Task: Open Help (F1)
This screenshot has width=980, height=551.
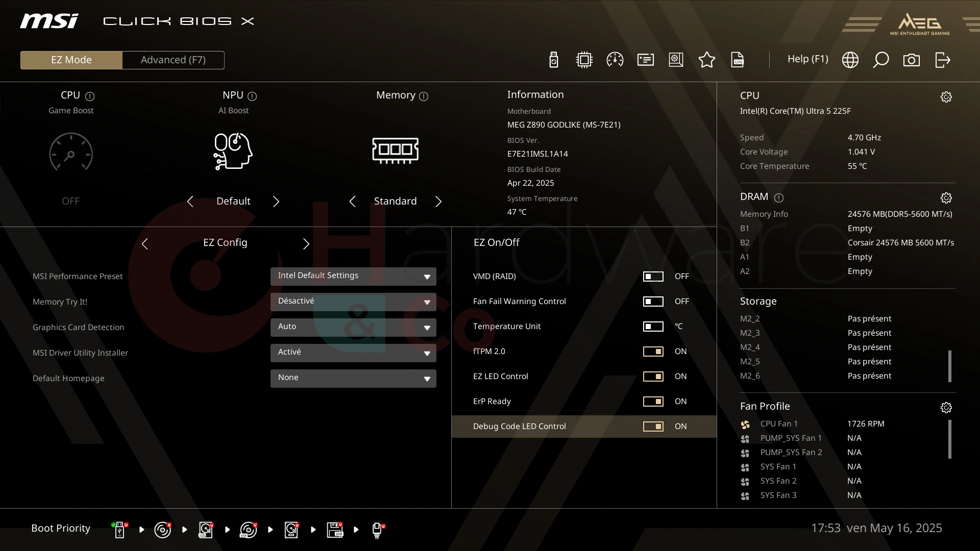Action: click(x=808, y=59)
